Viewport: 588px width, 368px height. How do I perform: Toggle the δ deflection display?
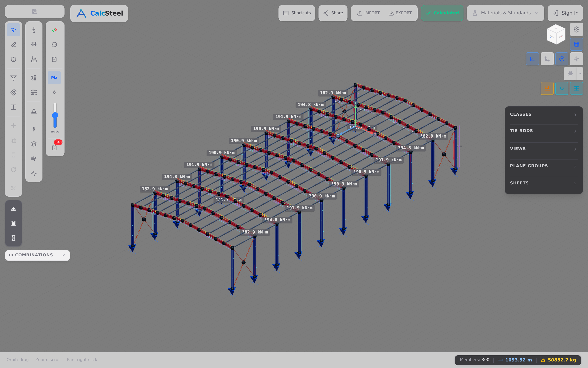click(x=54, y=92)
